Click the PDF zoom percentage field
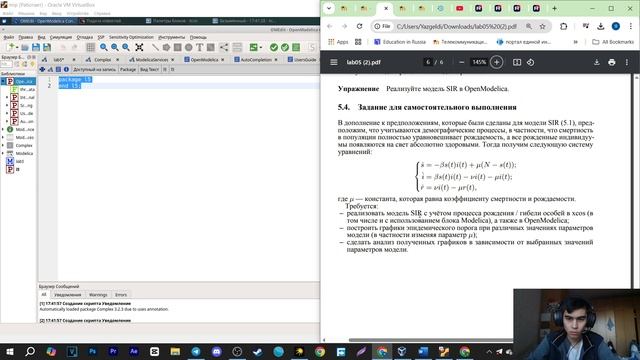Image resolution: width=640 pixels, height=360 pixels. click(x=479, y=62)
